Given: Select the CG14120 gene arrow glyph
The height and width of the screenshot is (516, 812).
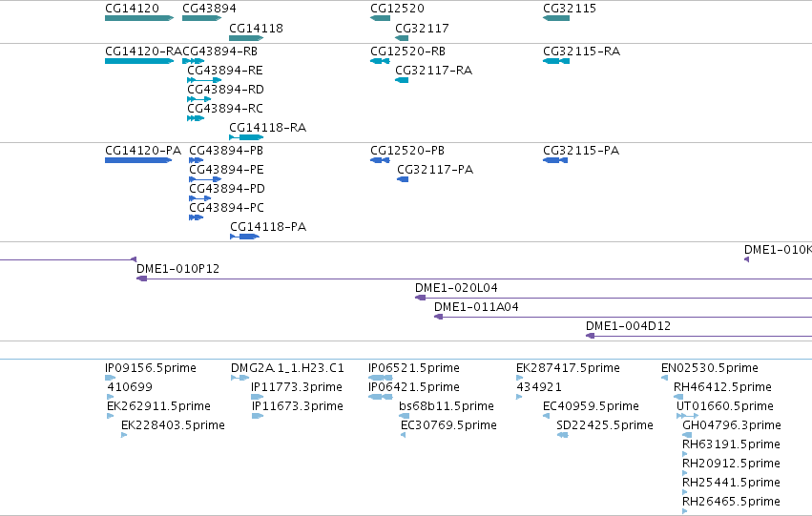Looking at the screenshot, I should [x=139, y=18].
